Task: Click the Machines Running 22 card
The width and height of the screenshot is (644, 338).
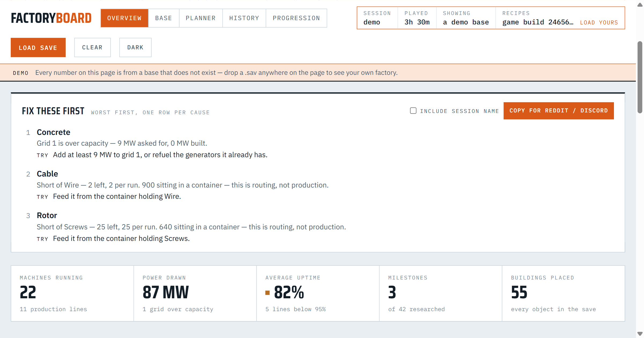Action: (72, 293)
